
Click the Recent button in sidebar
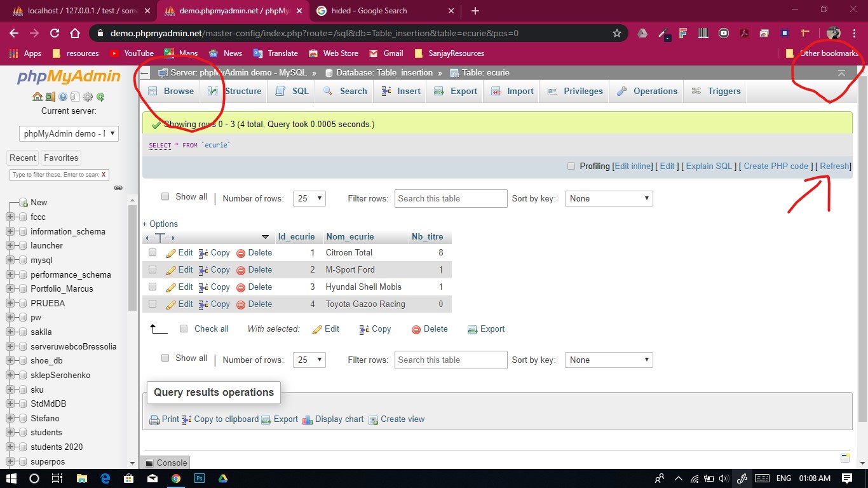click(x=23, y=158)
